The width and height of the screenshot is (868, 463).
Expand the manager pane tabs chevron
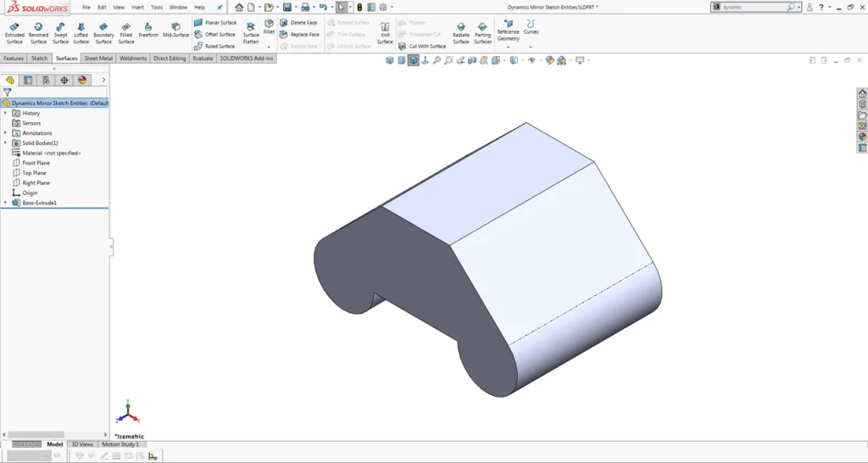coord(103,81)
